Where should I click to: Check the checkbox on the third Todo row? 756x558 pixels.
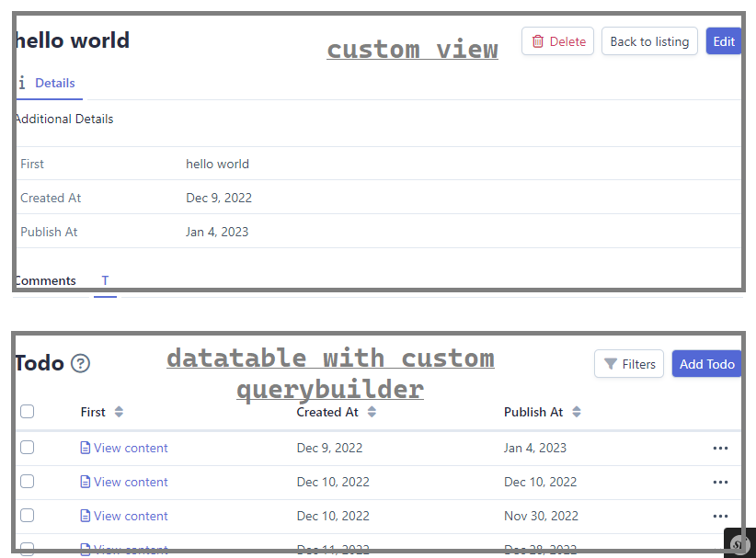click(x=27, y=516)
